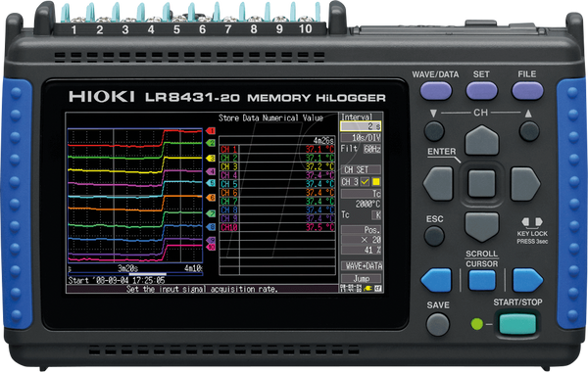This screenshot has height=372, width=588.
Task: Push the SET purple button
Action: (481, 91)
